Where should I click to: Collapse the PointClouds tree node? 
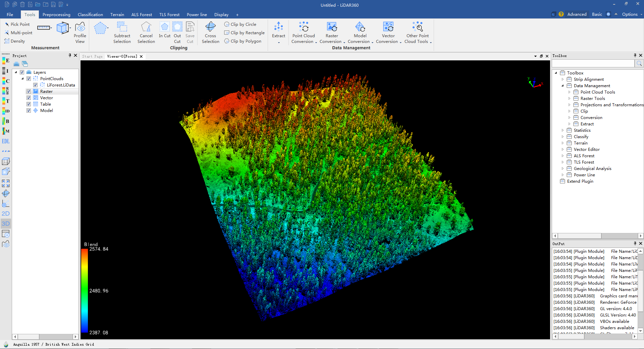pyautogui.click(x=22, y=79)
